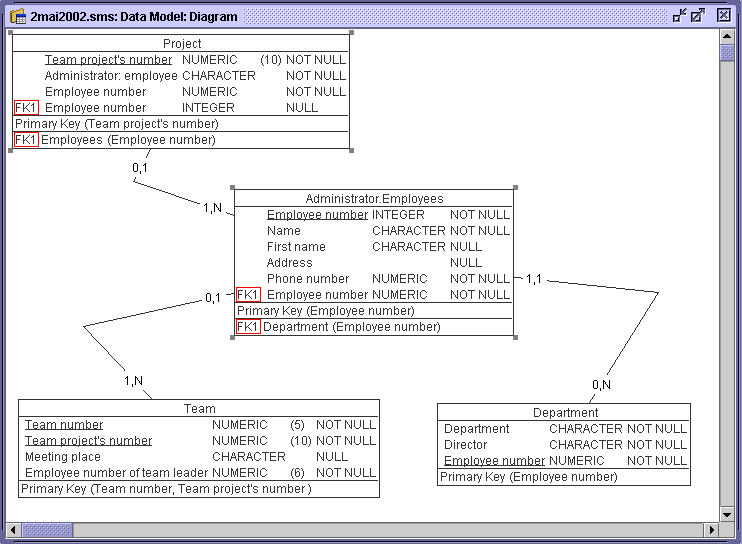Click FK1 marker beside Employees' Employee number NUMERIC row
Image resolution: width=742 pixels, height=544 pixels.
coord(248,295)
